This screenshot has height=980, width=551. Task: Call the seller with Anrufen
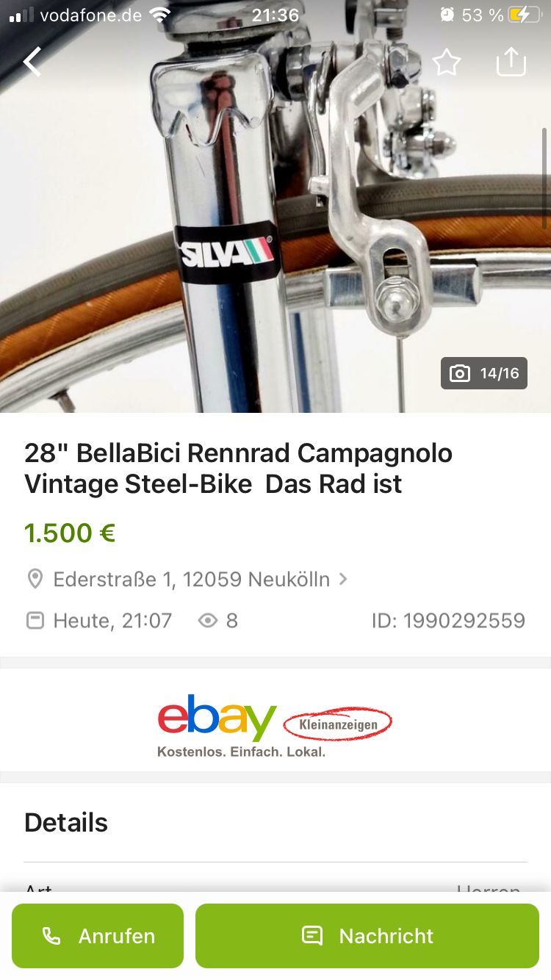point(98,935)
